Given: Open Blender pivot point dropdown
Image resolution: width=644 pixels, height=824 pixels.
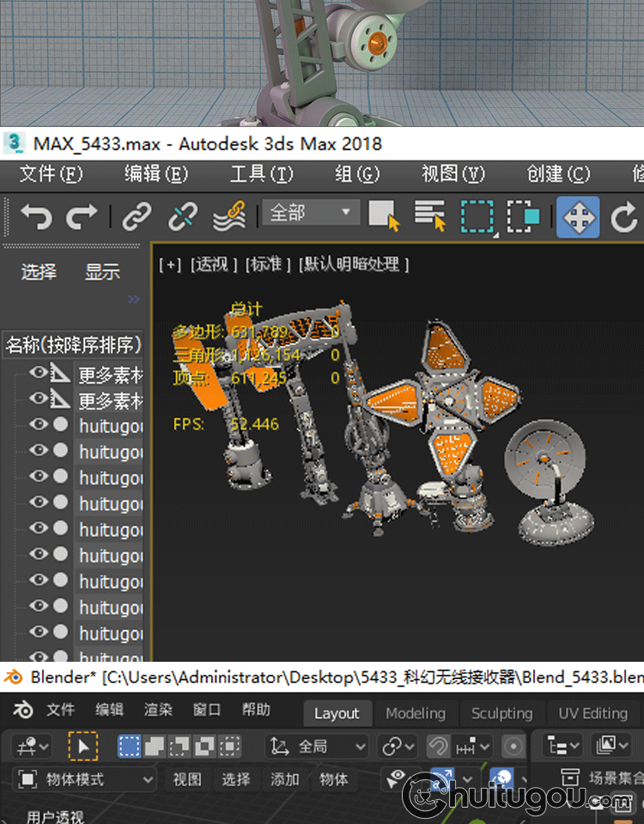Looking at the screenshot, I should coord(398,746).
